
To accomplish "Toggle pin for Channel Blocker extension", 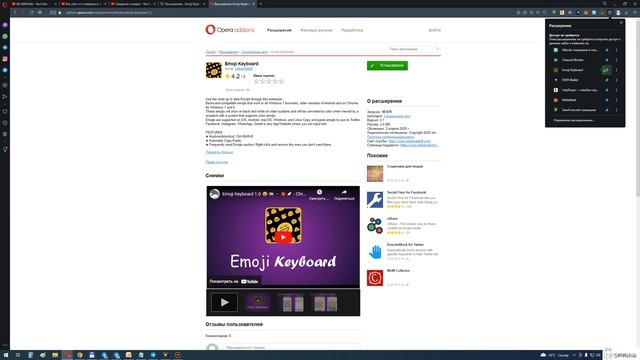I will 607,60.
